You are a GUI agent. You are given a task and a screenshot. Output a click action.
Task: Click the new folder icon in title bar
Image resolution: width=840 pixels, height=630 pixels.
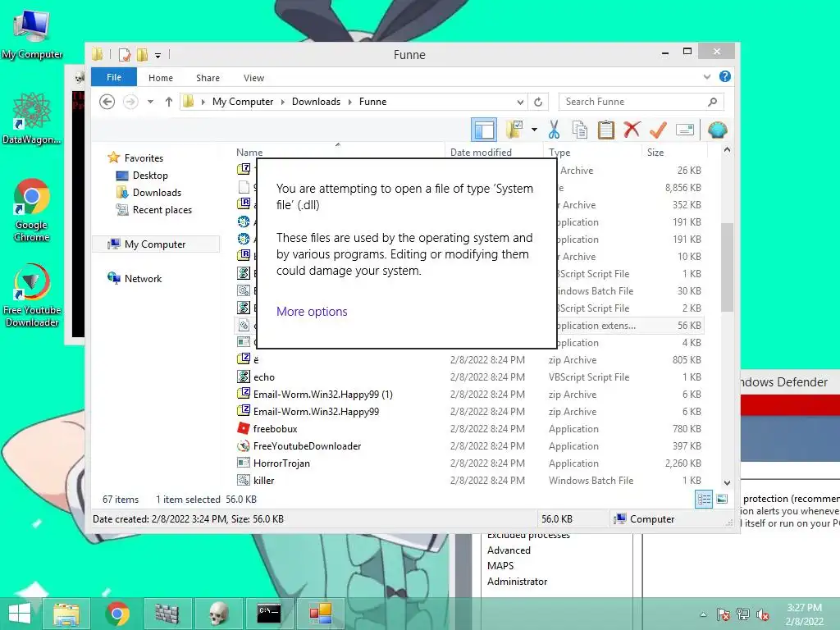pyautogui.click(x=142, y=55)
